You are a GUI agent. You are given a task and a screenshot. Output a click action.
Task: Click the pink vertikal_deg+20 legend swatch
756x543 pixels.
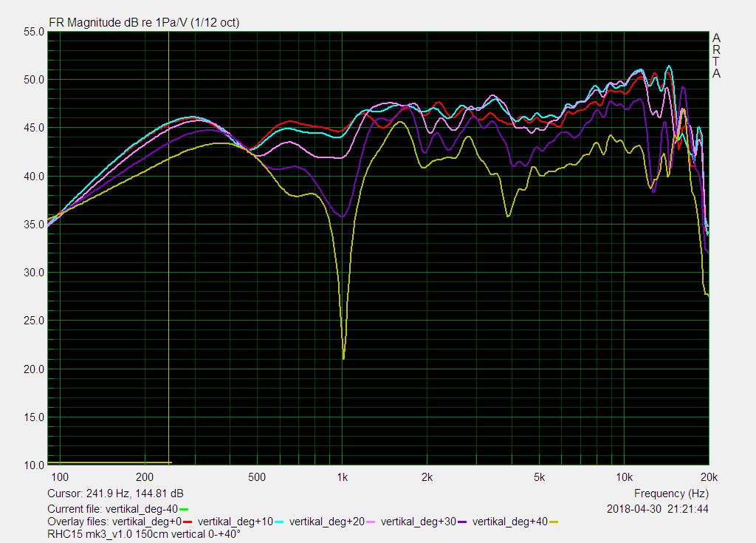pyautogui.click(x=371, y=522)
